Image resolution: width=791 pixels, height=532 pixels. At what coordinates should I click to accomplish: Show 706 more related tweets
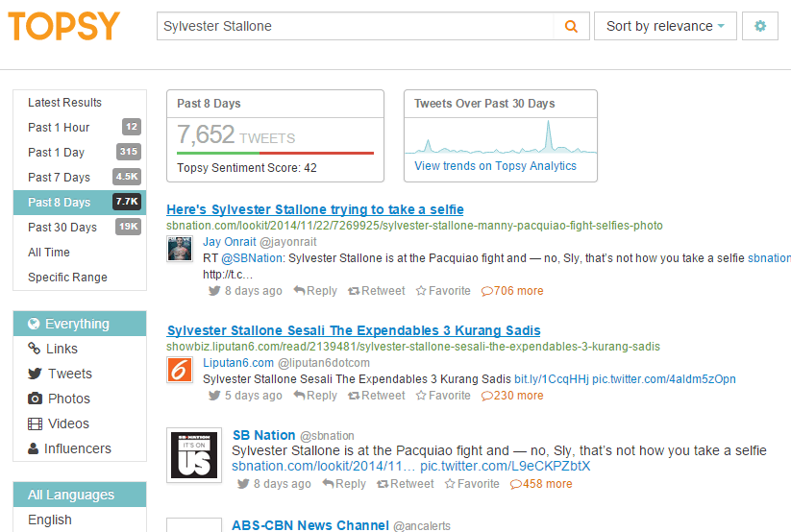point(512,291)
